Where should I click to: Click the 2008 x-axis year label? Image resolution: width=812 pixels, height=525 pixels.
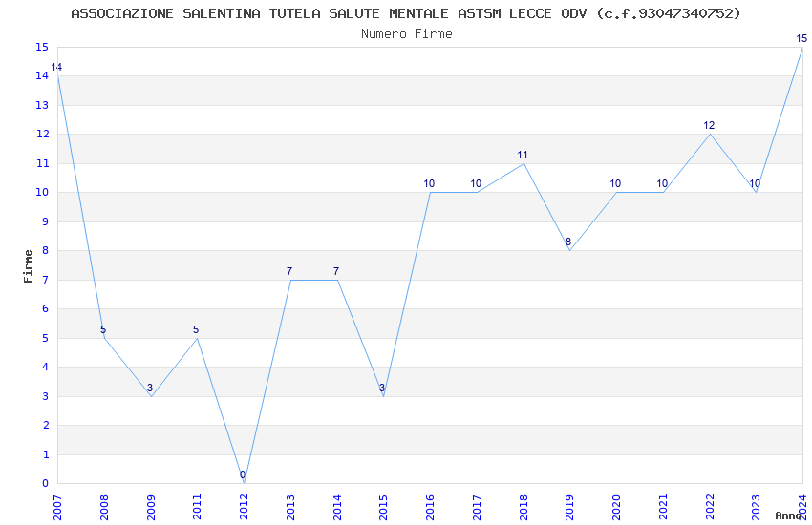[x=104, y=508]
